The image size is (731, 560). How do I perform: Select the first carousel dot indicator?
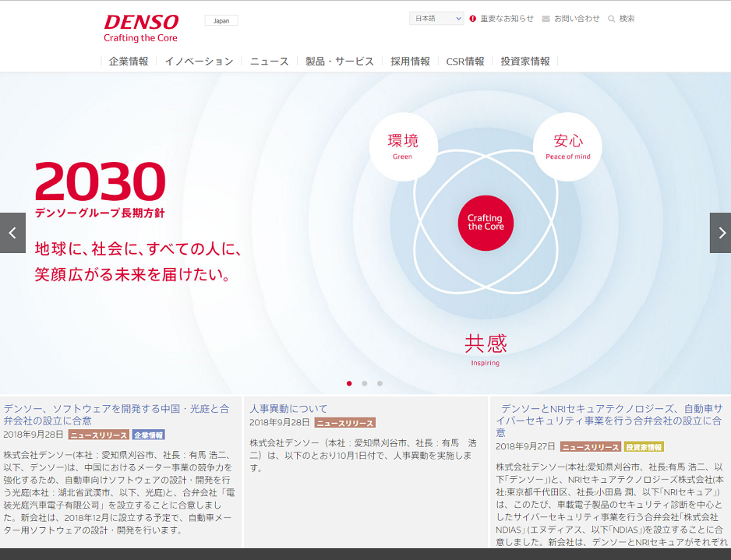coord(349,383)
